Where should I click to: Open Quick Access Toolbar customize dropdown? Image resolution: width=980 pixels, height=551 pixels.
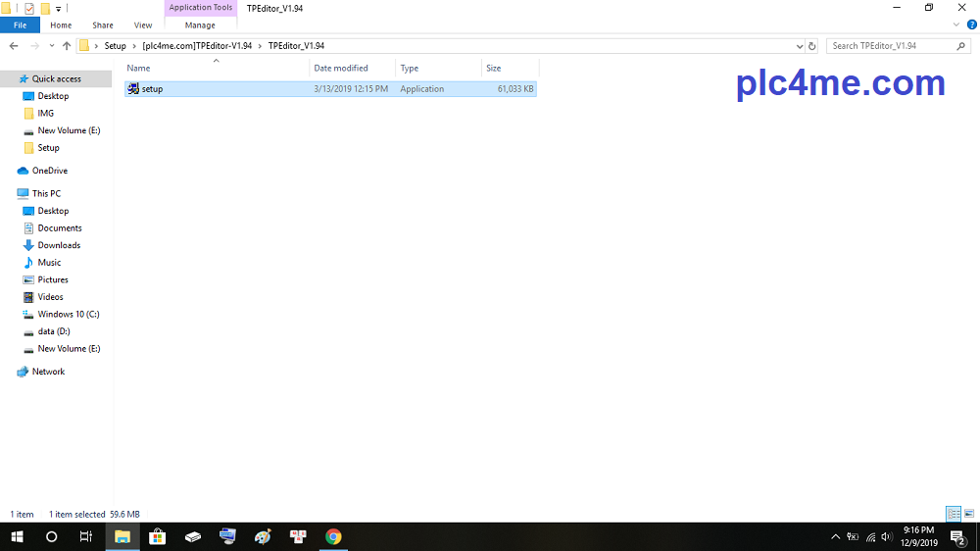tap(59, 8)
